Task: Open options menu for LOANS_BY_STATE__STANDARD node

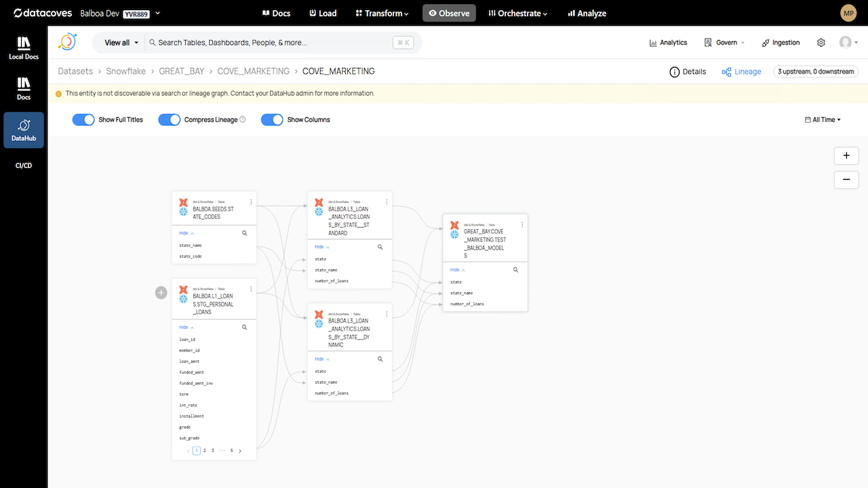Action: [x=387, y=202]
